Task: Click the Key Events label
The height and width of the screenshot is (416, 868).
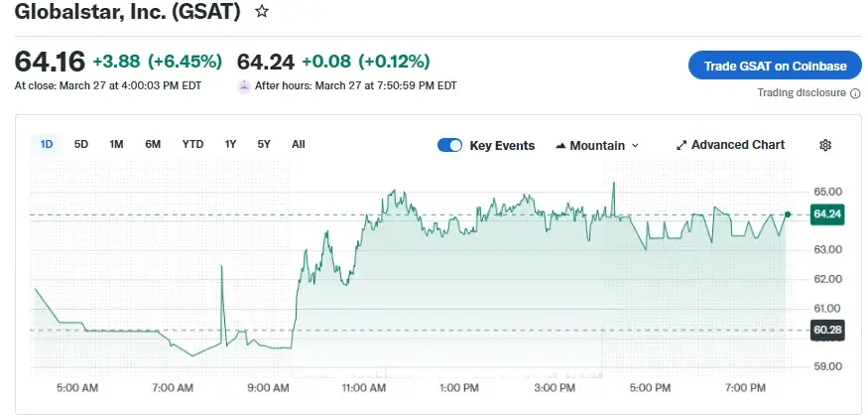Action: tap(502, 146)
